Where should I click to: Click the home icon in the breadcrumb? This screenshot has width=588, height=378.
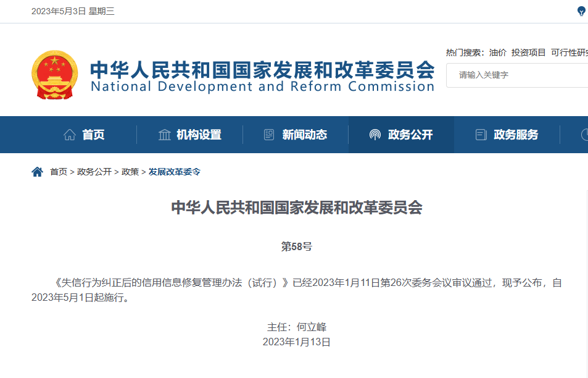pos(36,172)
